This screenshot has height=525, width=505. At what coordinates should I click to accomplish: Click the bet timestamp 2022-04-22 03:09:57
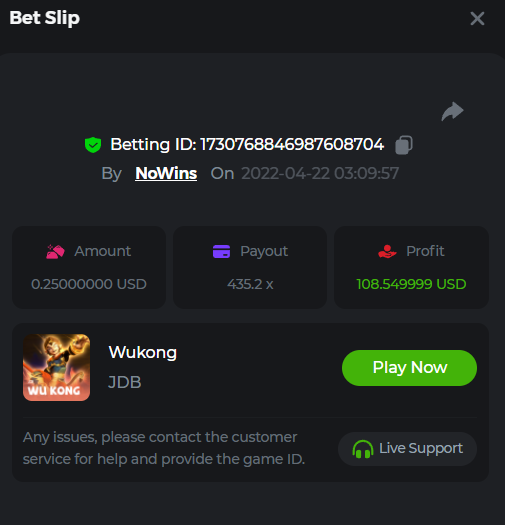pyautogui.click(x=320, y=173)
